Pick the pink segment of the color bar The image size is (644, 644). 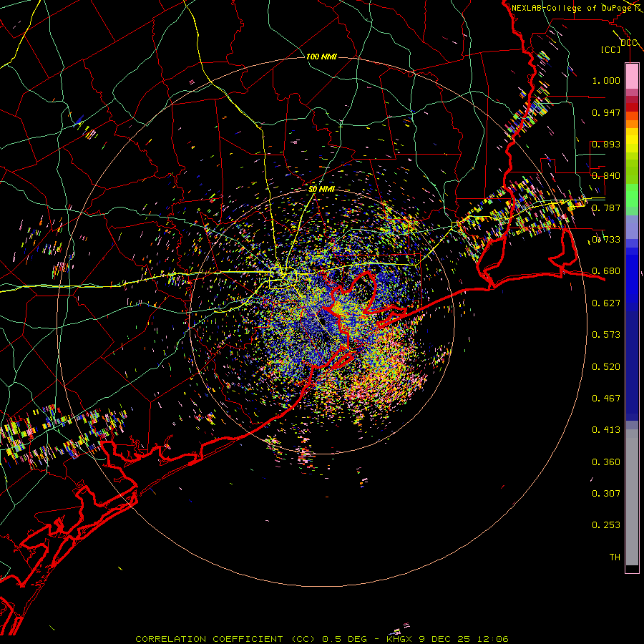(x=632, y=76)
